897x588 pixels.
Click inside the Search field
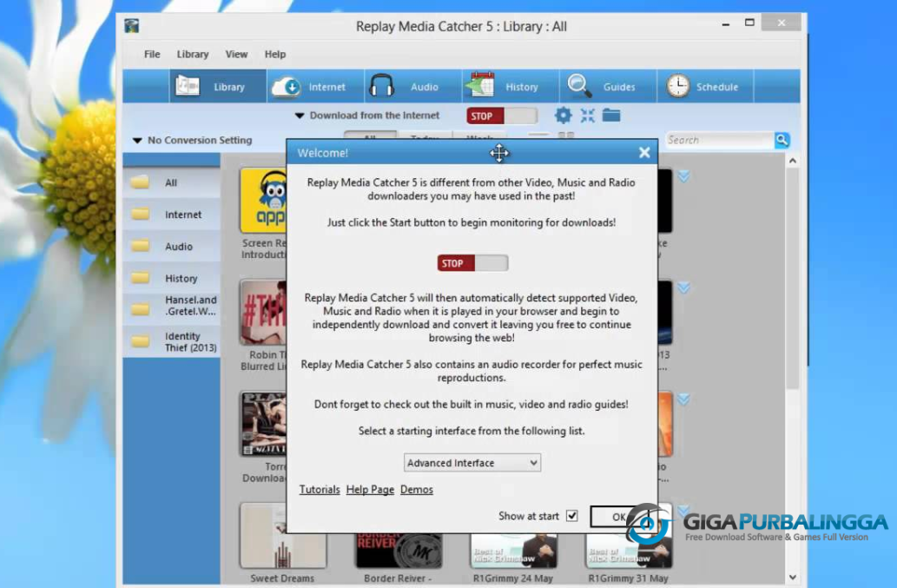coord(720,140)
